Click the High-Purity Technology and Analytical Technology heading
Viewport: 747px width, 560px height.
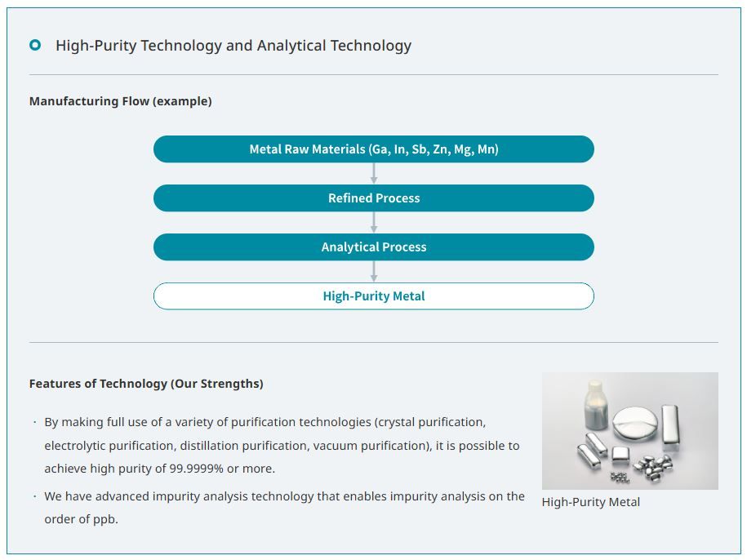(233, 46)
